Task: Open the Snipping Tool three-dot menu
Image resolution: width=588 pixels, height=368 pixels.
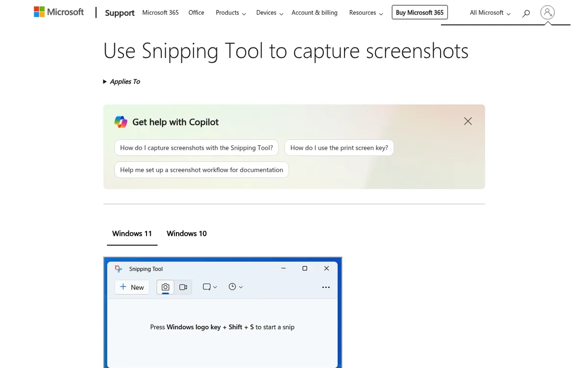Action: 326,287
